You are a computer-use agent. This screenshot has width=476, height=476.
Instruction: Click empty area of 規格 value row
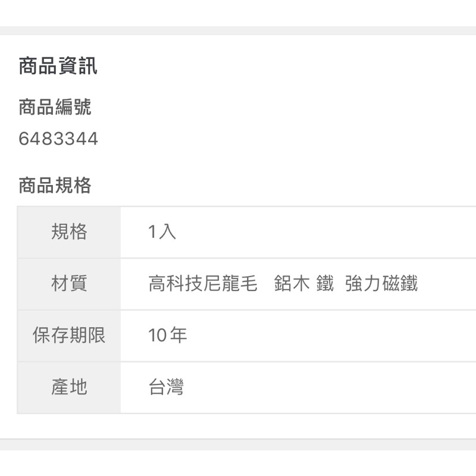coord(325,232)
